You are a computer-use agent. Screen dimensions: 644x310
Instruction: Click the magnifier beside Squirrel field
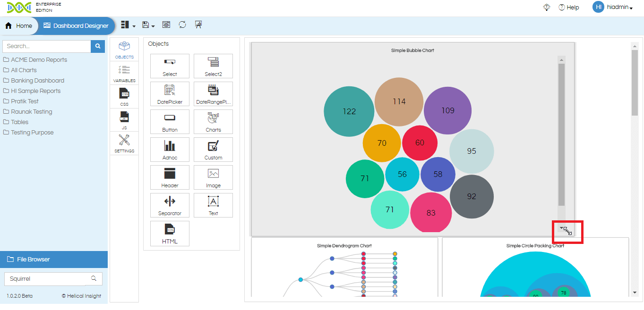pyautogui.click(x=94, y=278)
